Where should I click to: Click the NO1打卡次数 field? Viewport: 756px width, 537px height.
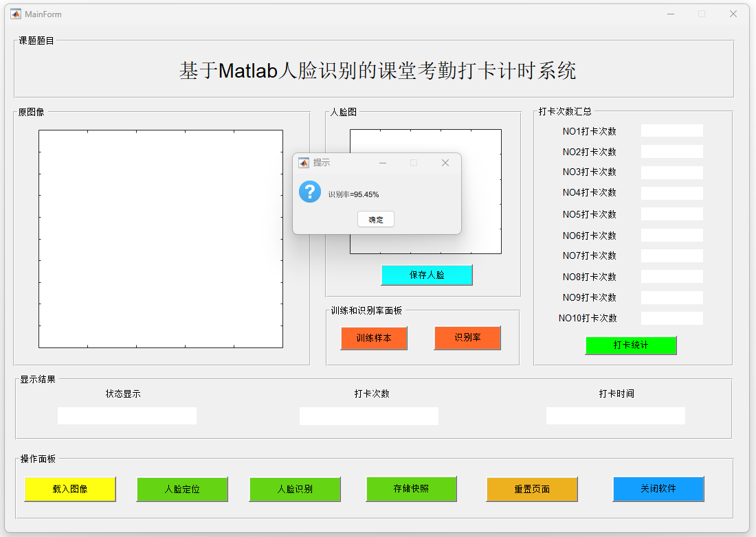coord(671,130)
